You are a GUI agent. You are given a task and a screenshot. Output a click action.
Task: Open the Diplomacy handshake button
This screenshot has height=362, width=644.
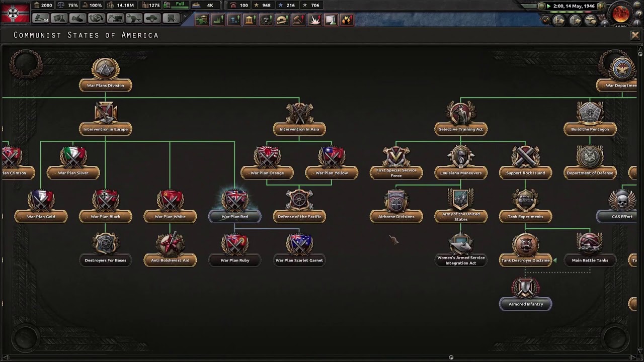point(78,19)
